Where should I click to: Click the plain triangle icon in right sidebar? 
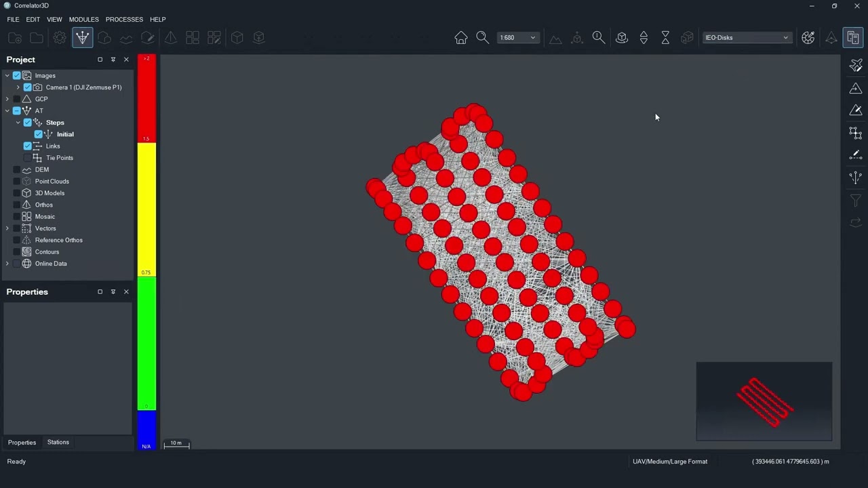(856, 88)
